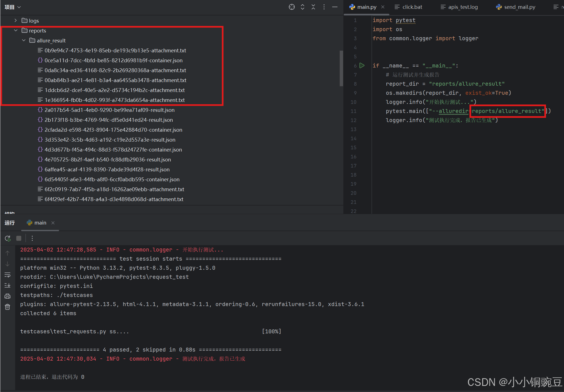Expand the logs folder
The height and width of the screenshot is (392, 564).
[x=16, y=20]
